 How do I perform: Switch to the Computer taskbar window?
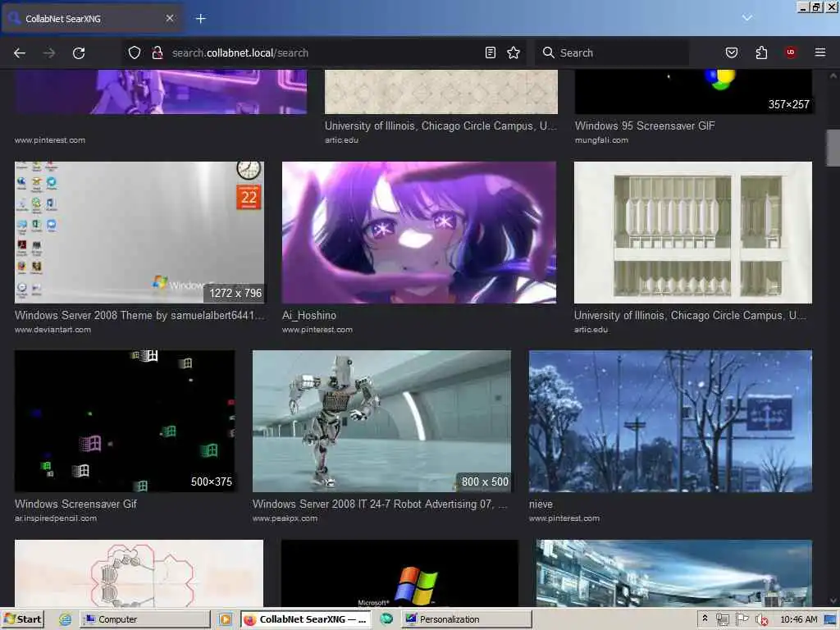145,619
